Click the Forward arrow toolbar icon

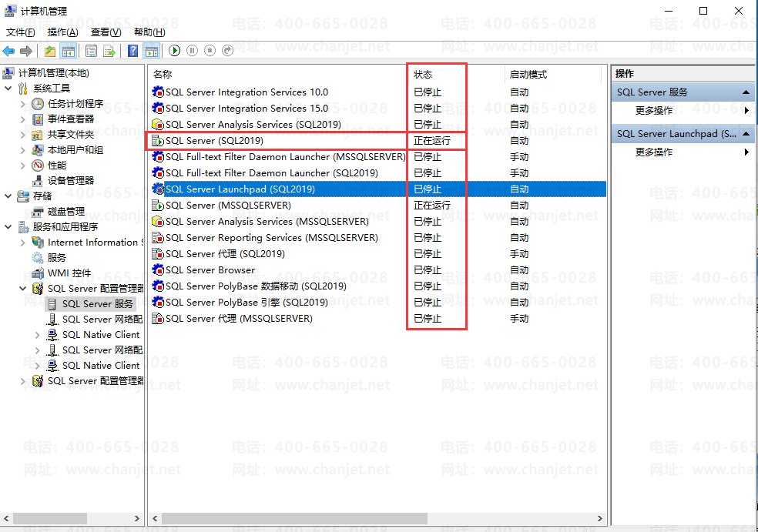coord(26,51)
